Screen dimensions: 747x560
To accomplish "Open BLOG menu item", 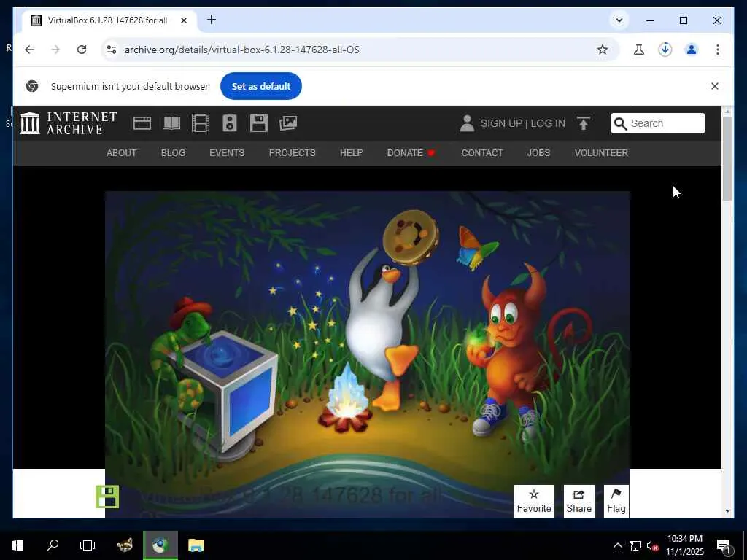I will pos(173,153).
